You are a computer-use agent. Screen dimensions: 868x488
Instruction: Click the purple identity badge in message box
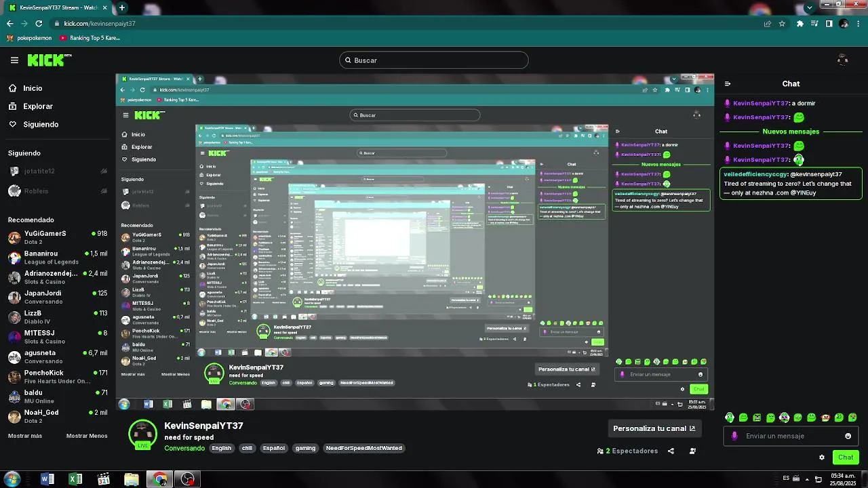[734, 436]
